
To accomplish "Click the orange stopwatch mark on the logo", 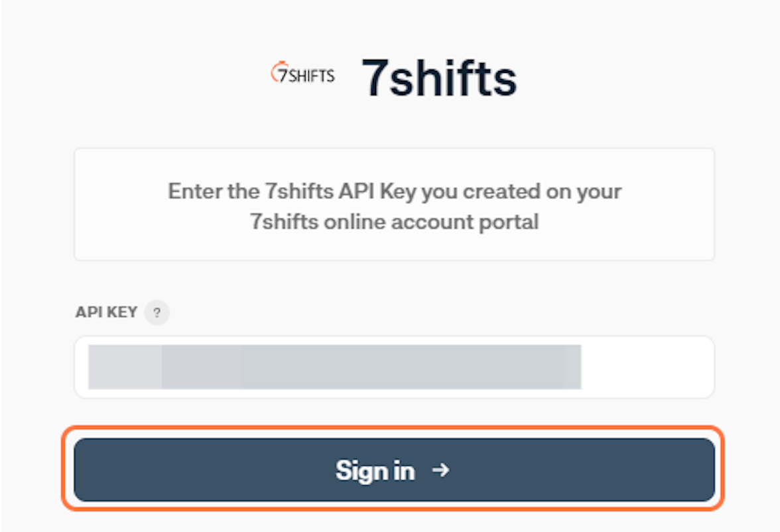I will [x=276, y=72].
